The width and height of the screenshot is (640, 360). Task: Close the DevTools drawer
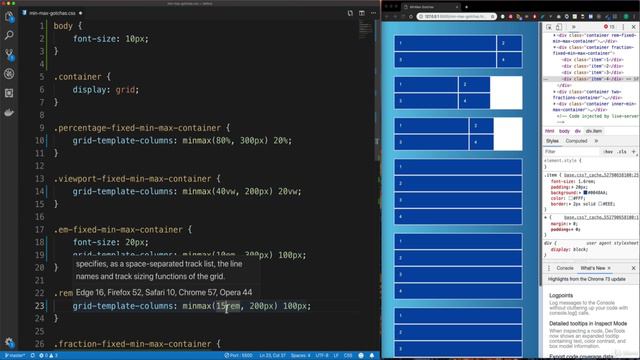tap(633, 268)
